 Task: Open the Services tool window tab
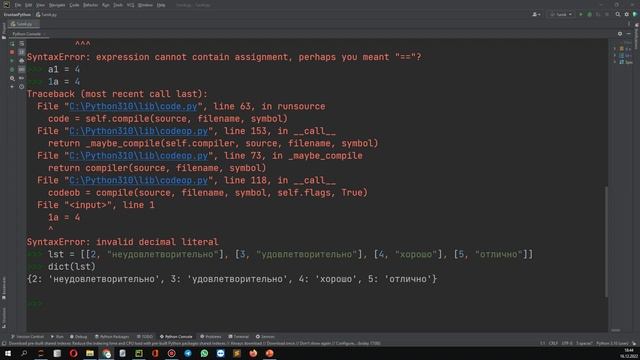click(x=265, y=337)
